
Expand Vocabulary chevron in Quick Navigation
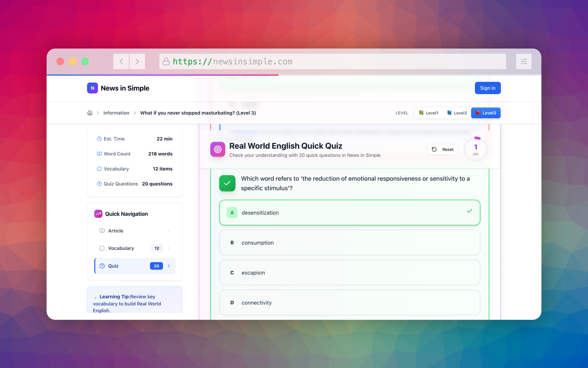pyautogui.click(x=169, y=248)
